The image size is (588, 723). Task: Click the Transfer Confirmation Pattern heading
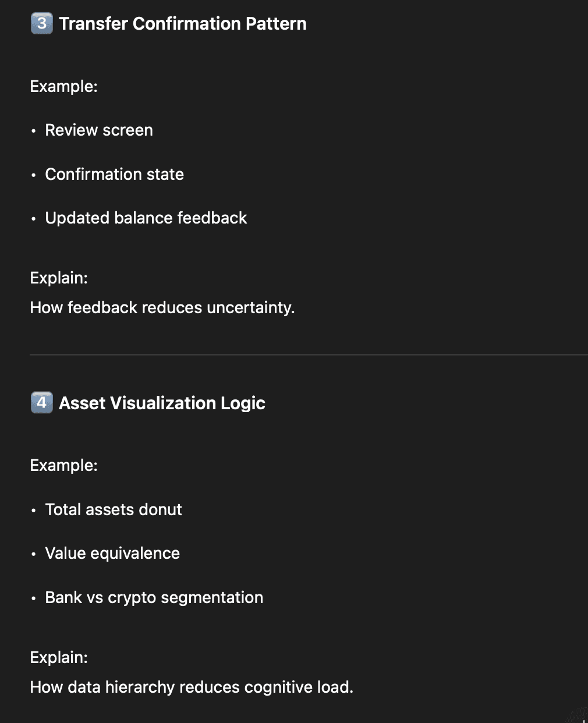pyautogui.click(x=183, y=23)
